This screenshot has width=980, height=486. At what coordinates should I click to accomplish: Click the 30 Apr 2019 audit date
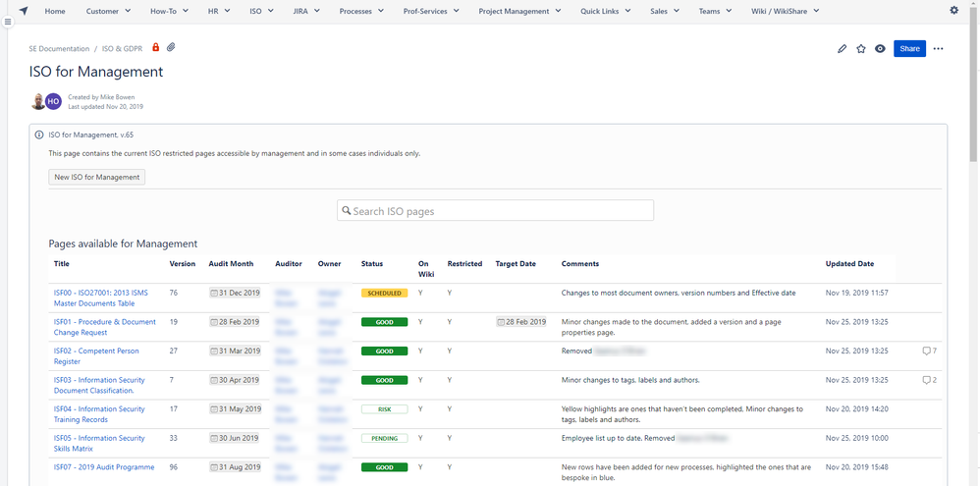pos(235,380)
